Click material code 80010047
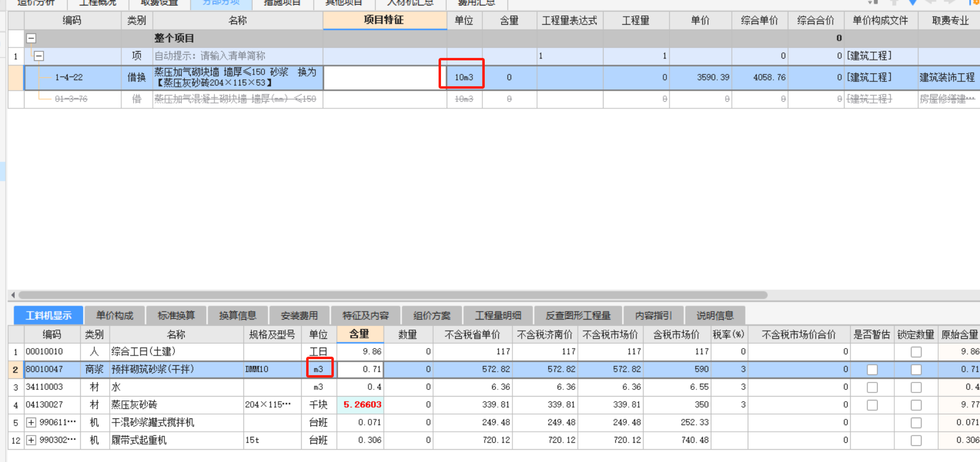 pyautogui.click(x=52, y=370)
